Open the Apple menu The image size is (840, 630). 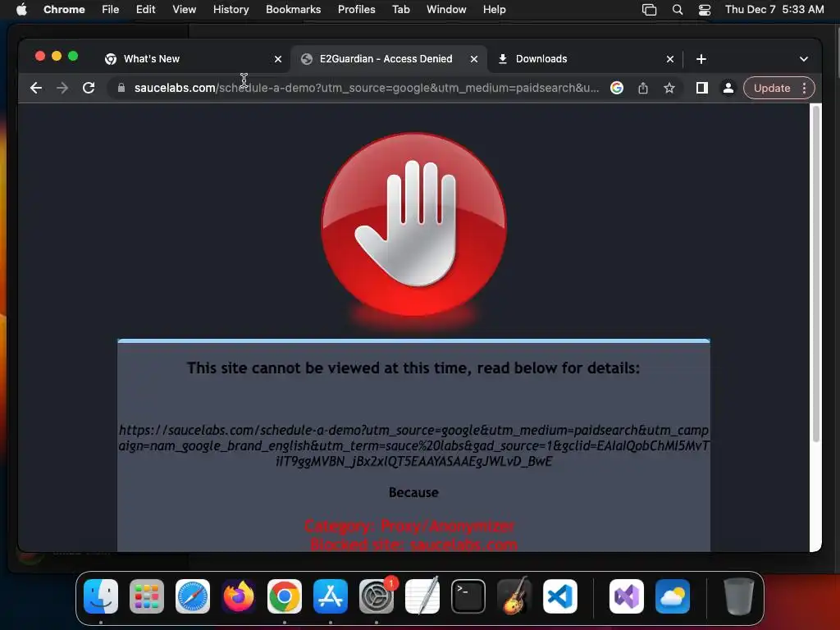21,9
